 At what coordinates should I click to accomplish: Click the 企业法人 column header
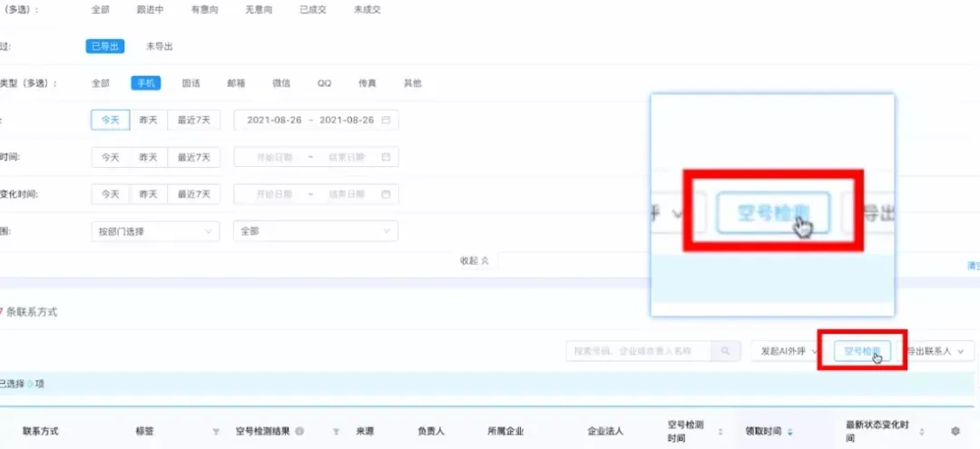605,431
